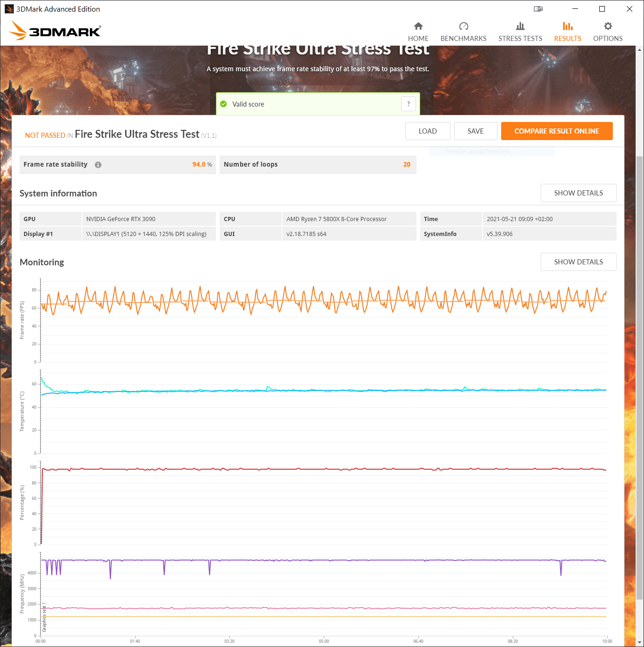The width and height of the screenshot is (644, 647).
Task: Click the Number of loops value 20
Action: [x=407, y=164]
